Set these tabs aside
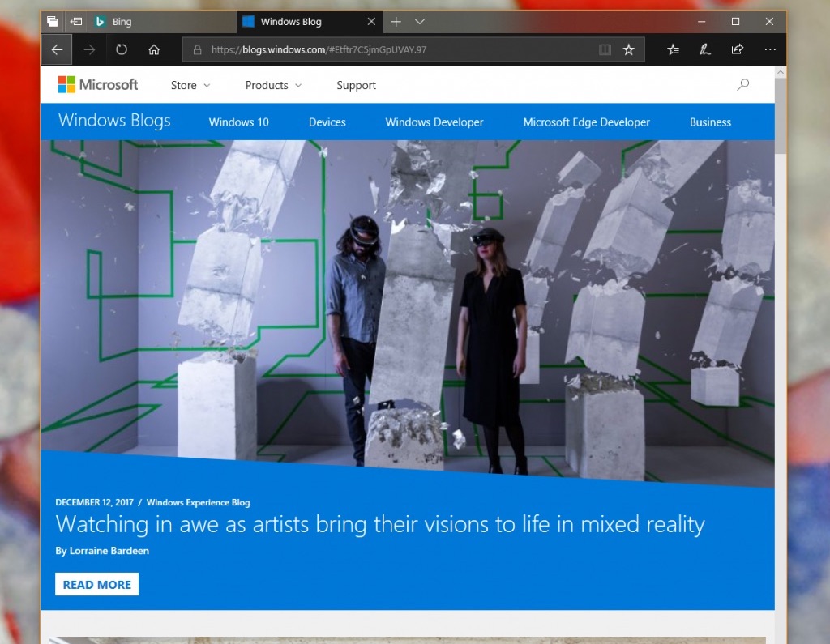The height and width of the screenshot is (644, 830). tap(76, 22)
